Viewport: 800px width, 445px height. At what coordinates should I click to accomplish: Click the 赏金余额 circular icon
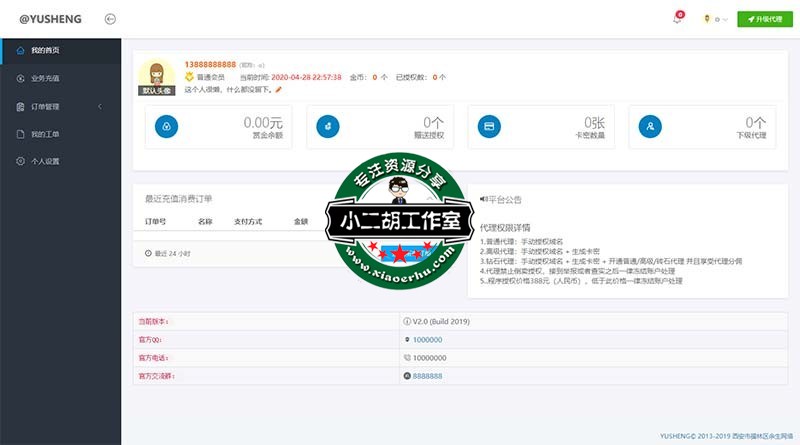coord(165,127)
